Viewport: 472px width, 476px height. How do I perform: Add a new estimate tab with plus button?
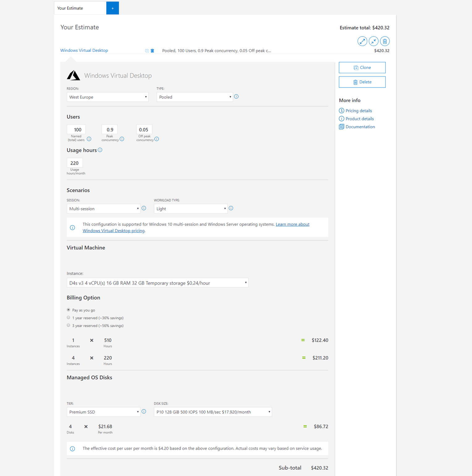coord(113,8)
